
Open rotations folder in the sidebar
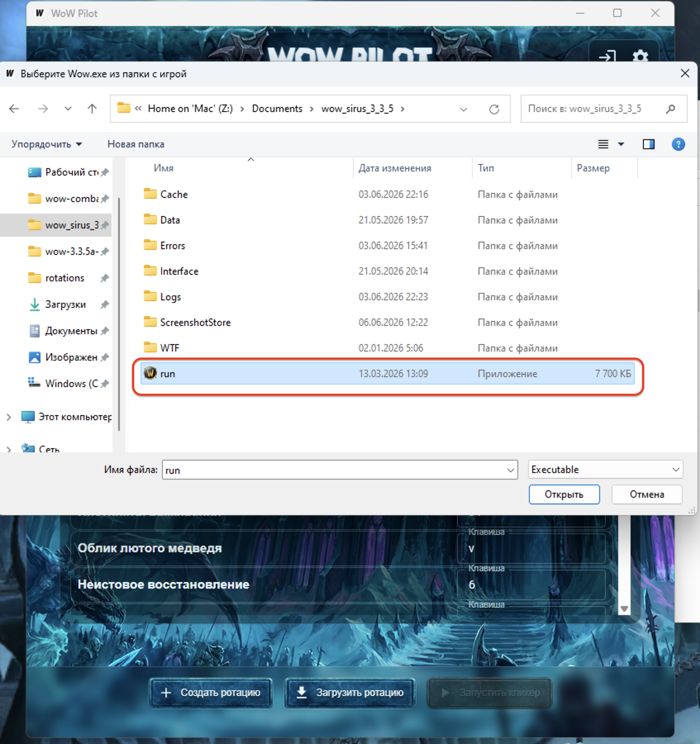pyautogui.click(x=56, y=278)
